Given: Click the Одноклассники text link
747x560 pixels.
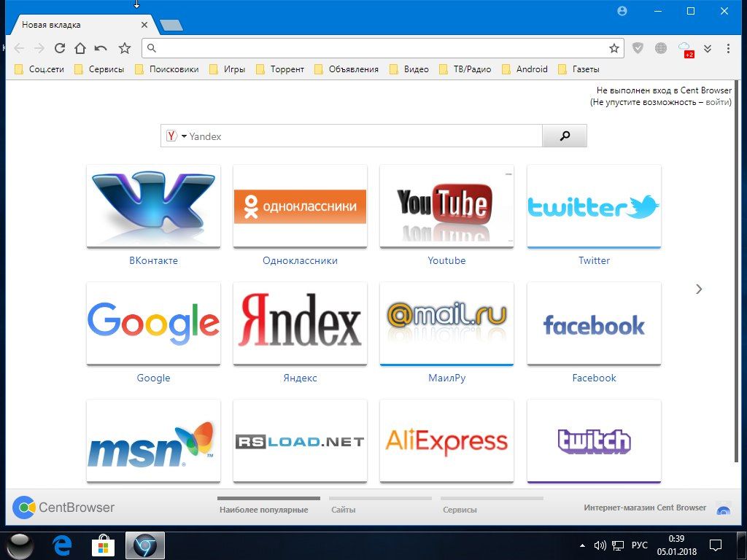Looking at the screenshot, I should coord(300,260).
